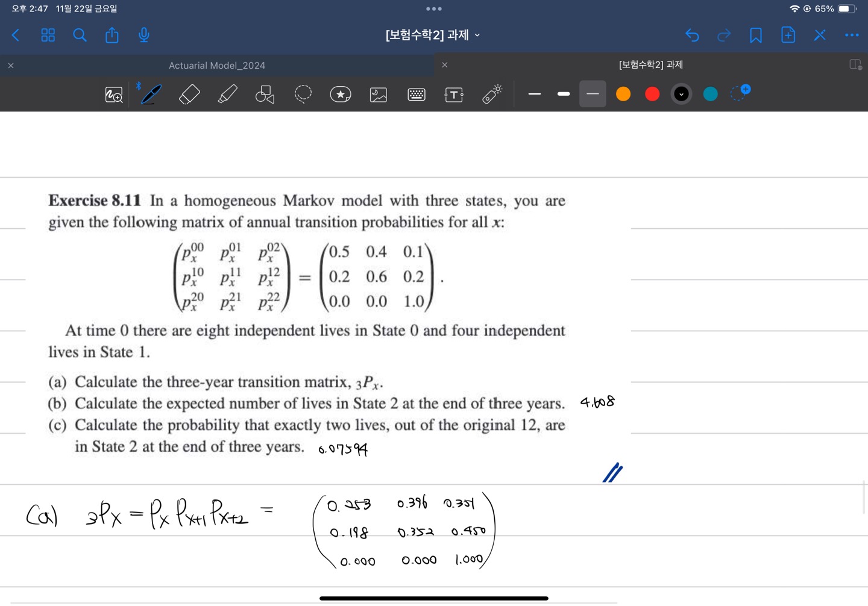This screenshot has width=868, height=606.
Task: Bookmark the current page
Action: (756, 36)
